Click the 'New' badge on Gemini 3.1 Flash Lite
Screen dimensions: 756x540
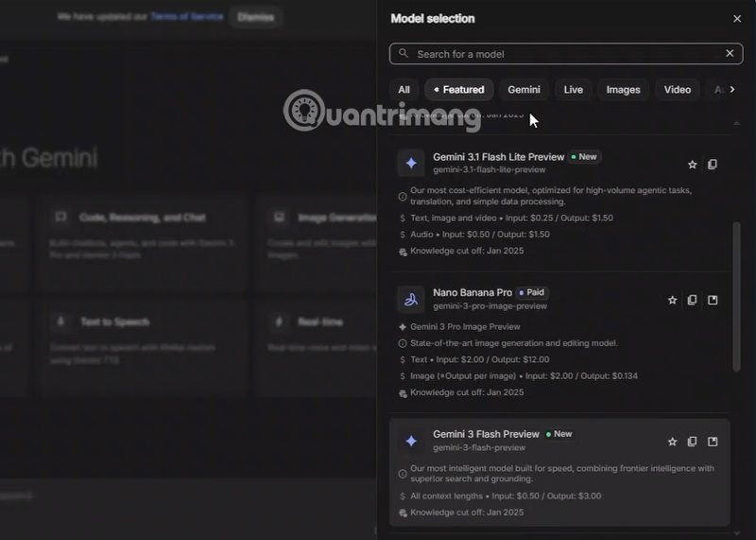(584, 157)
